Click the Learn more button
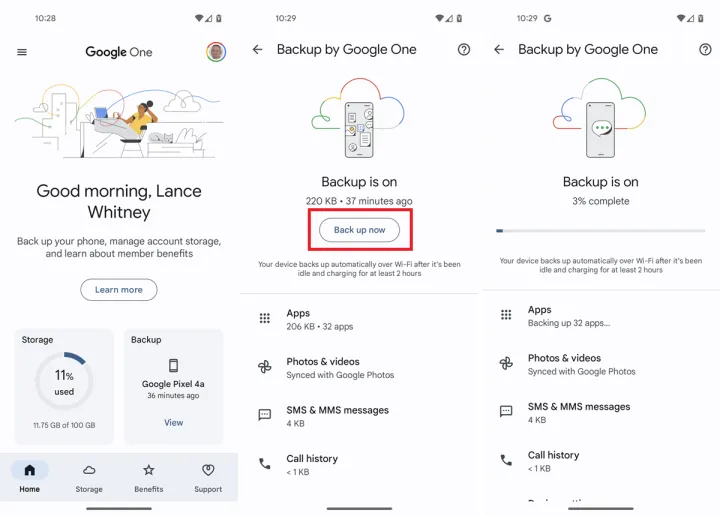 point(119,290)
